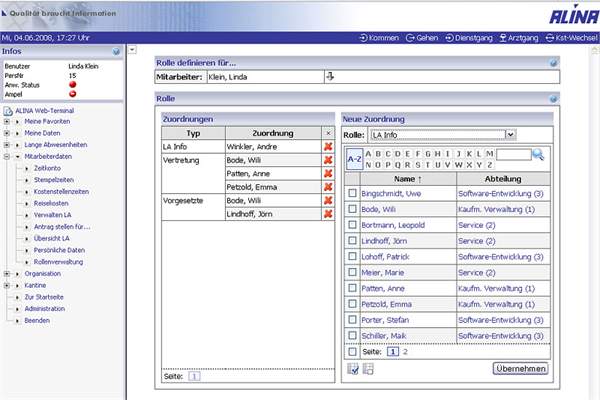
Task: Tick the checkbox next to Meier, Marie
Action: point(352,272)
